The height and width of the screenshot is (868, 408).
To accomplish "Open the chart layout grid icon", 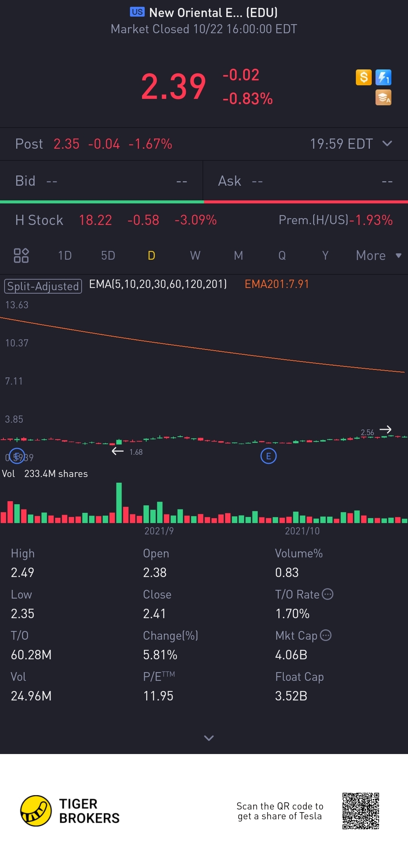I will (21, 255).
